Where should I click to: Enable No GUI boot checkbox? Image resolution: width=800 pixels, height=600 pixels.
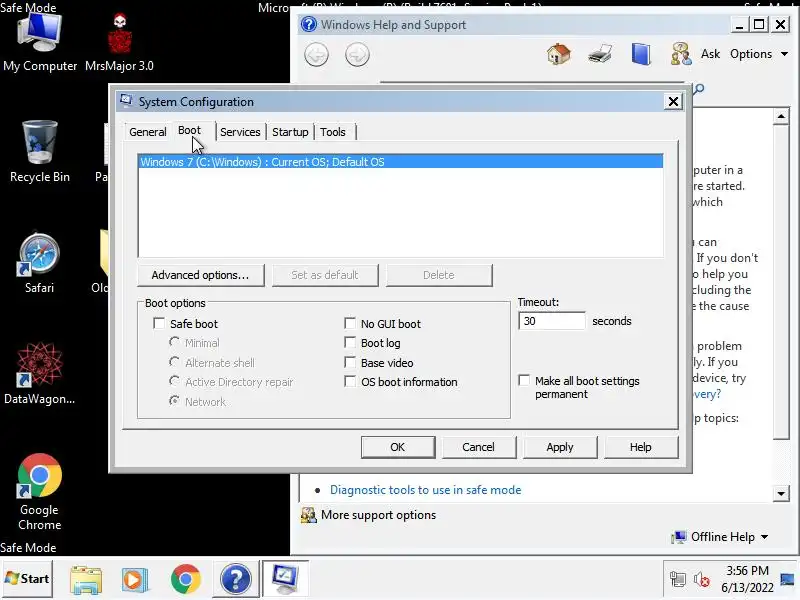click(x=350, y=323)
